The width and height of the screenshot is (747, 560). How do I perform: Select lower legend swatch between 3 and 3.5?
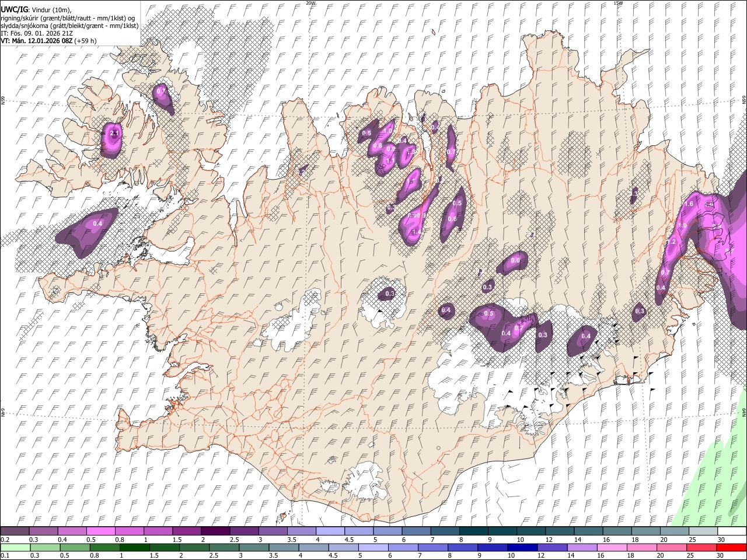click(254, 547)
